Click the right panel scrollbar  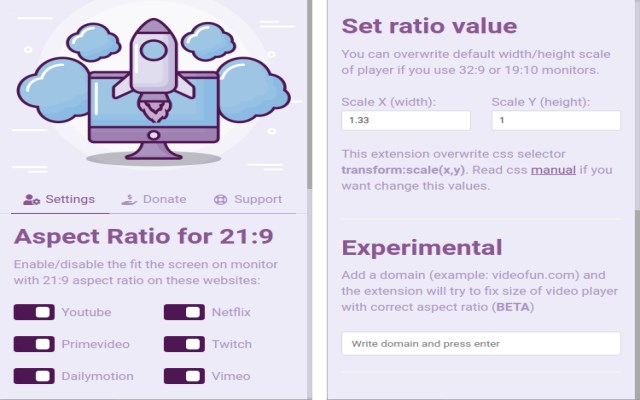(637, 302)
